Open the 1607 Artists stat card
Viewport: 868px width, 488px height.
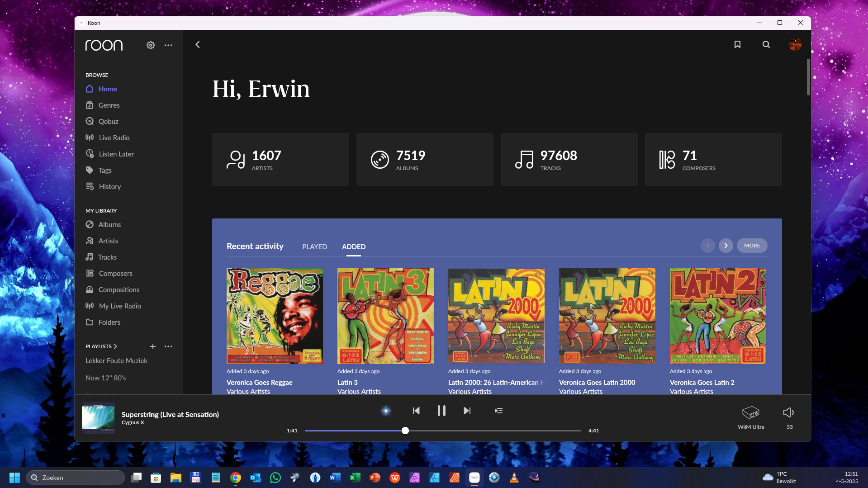[280, 159]
